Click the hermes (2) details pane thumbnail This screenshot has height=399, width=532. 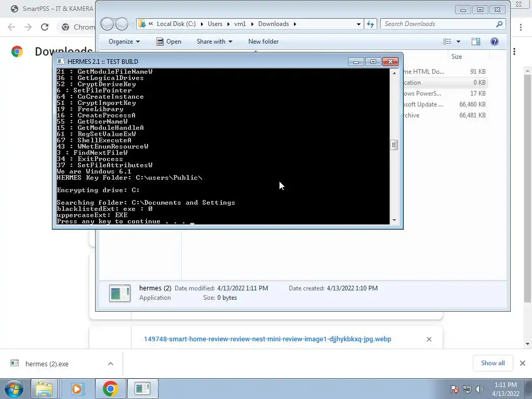[x=120, y=293]
